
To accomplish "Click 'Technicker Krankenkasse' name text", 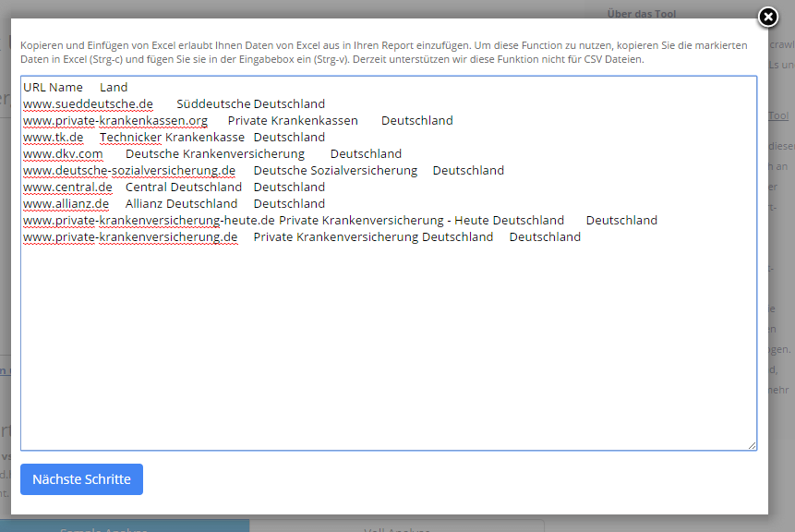I will 172,138.
